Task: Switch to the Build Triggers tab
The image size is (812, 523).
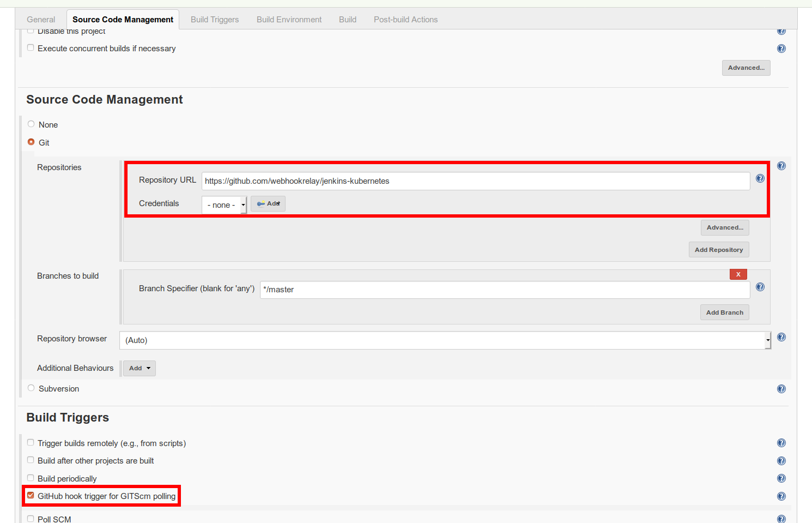Action: pyautogui.click(x=215, y=19)
